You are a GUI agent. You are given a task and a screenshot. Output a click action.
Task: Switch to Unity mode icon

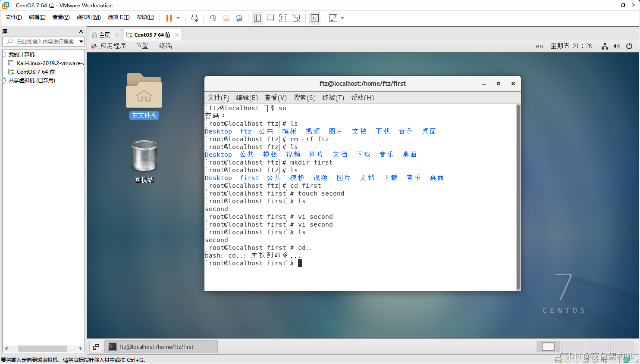(296, 18)
